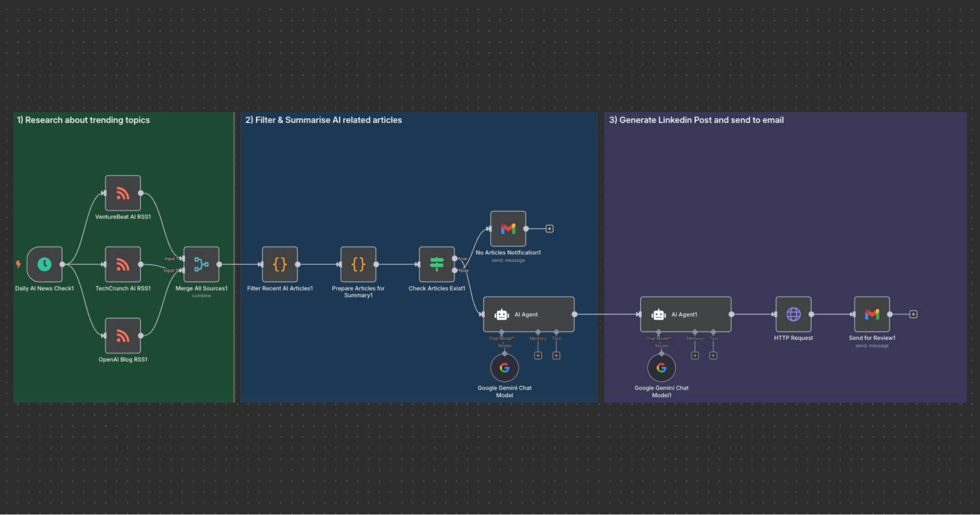Click the AI Agent robot node
This screenshot has height=515, width=980.
pos(528,314)
